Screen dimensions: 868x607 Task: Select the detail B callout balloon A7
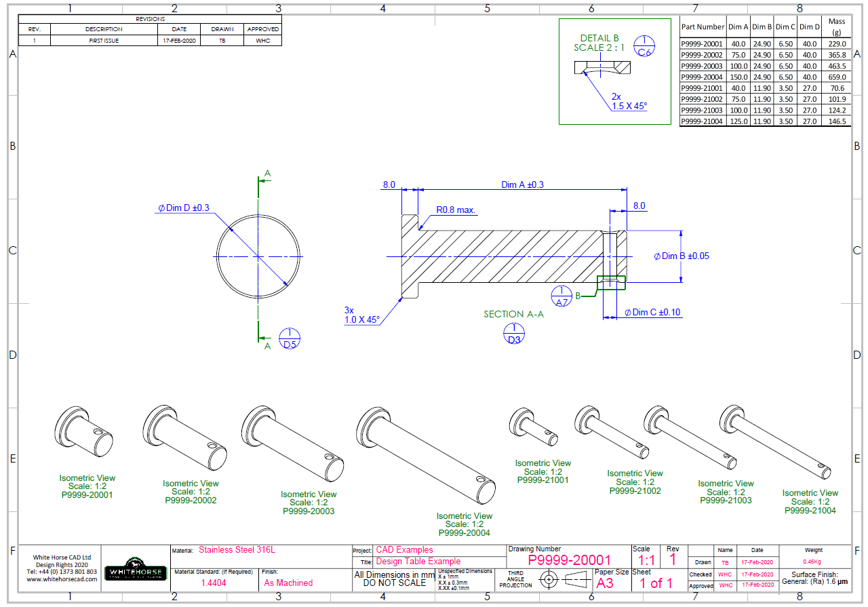coord(560,294)
